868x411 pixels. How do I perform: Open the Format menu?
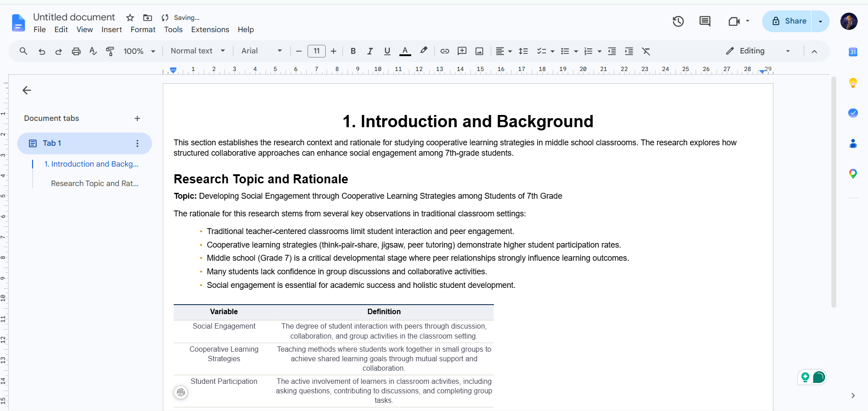(x=143, y=29)
